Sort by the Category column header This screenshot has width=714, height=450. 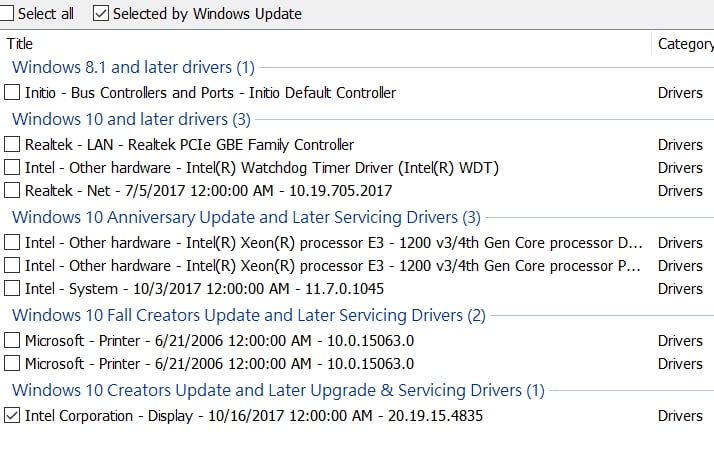click(x=685, y=44)
